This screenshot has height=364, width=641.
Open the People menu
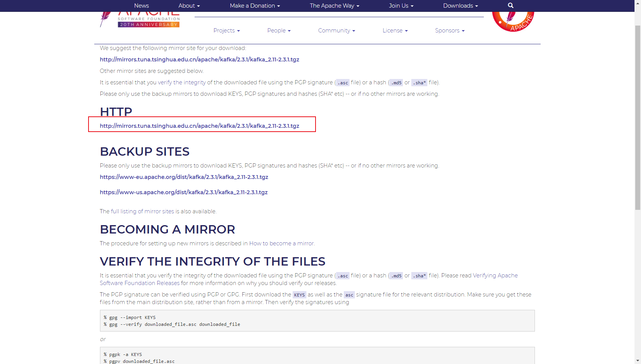coord(279,31)
